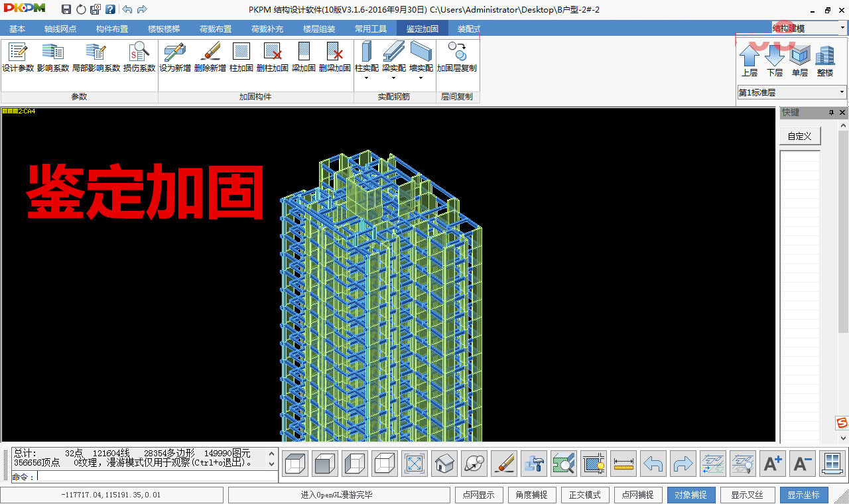Open the 影响系数 influence coefficient tool
849x504 pixels.
point(53,57)
